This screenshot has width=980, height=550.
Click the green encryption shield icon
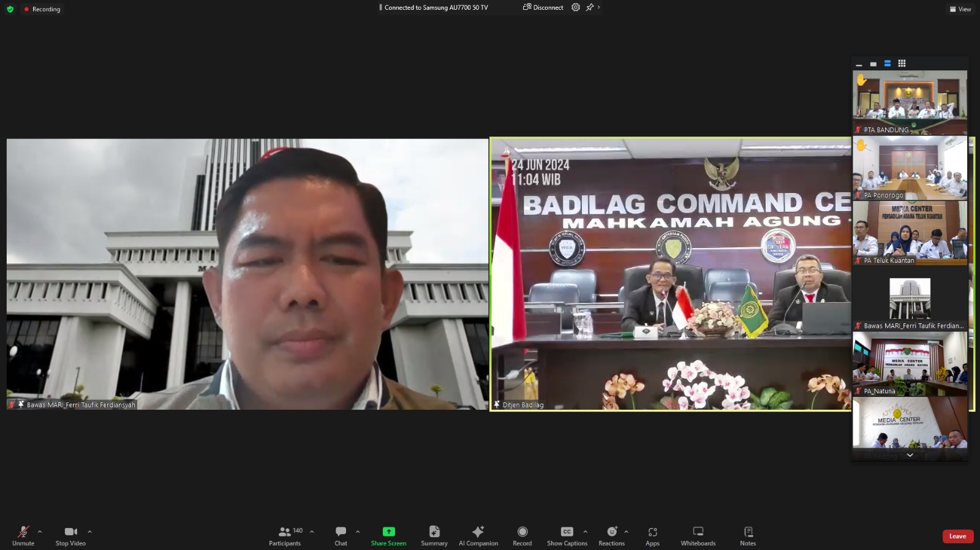pos(10,9)
